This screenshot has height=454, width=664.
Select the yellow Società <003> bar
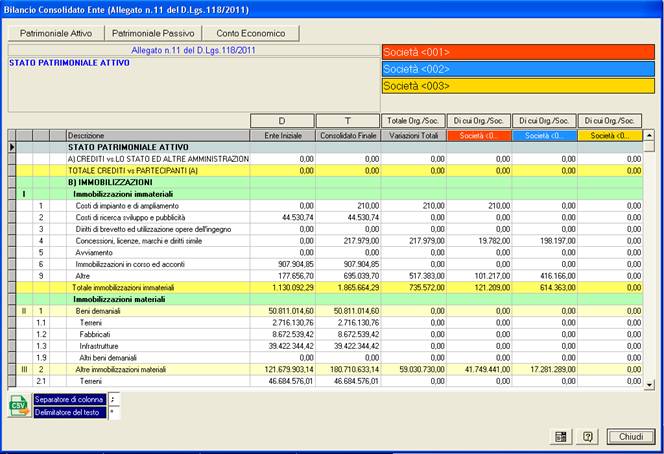tap(518, 86)
